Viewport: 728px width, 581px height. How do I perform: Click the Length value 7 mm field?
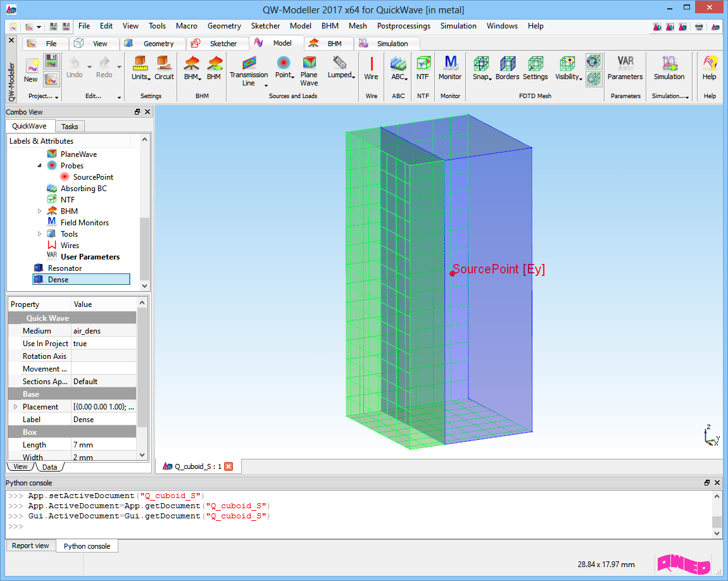(104, 444)
